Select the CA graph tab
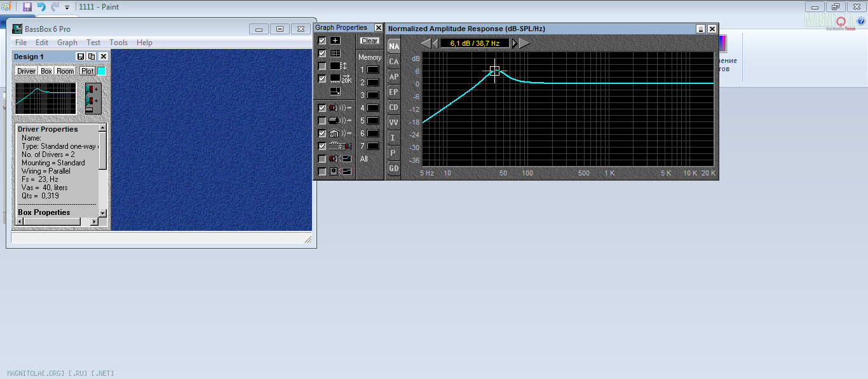 [394, 62]
